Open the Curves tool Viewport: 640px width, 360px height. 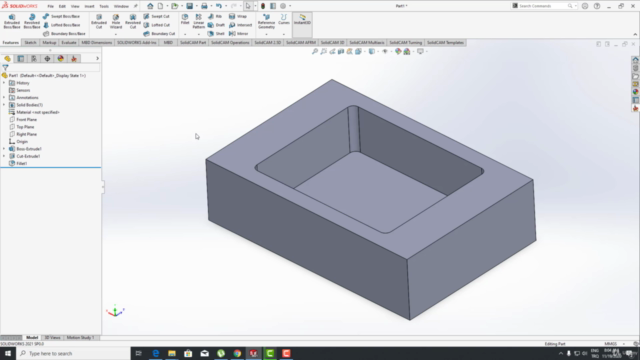[x=284, y=19]
